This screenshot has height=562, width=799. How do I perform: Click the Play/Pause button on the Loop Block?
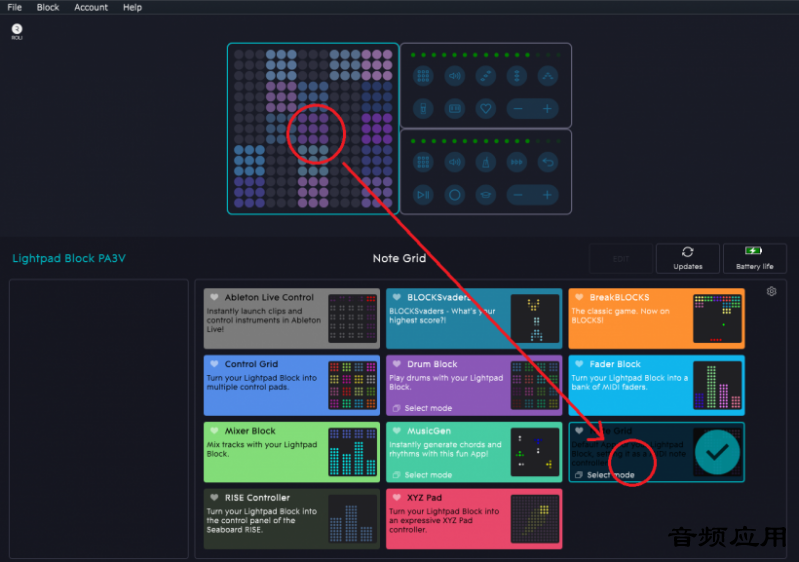tap(423, 195)
